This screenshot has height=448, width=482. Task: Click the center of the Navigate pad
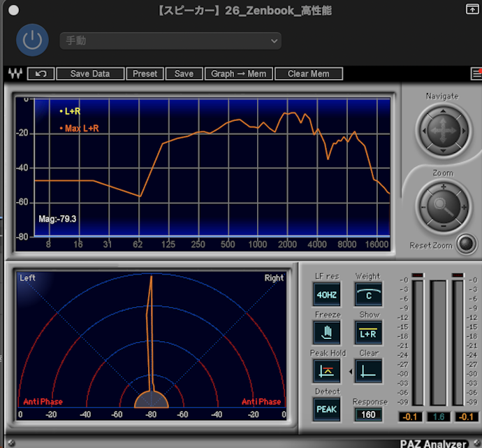click(443, 131)
